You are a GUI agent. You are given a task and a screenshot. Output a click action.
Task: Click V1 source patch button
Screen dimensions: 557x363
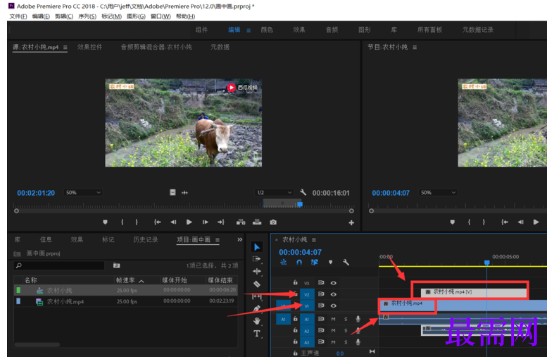tap(283, 306)
